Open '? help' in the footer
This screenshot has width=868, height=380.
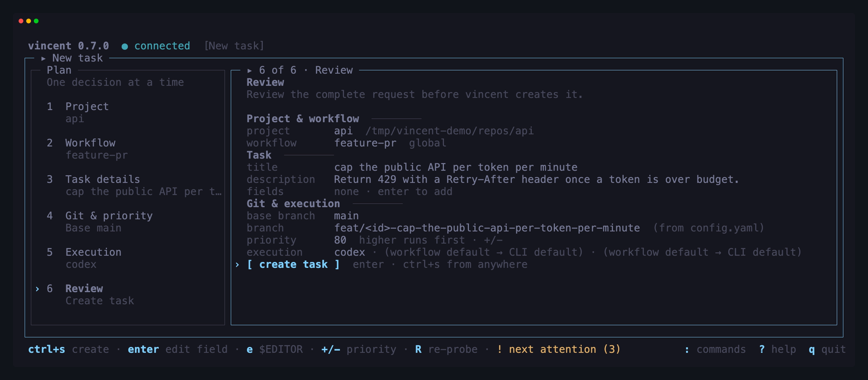777,350
